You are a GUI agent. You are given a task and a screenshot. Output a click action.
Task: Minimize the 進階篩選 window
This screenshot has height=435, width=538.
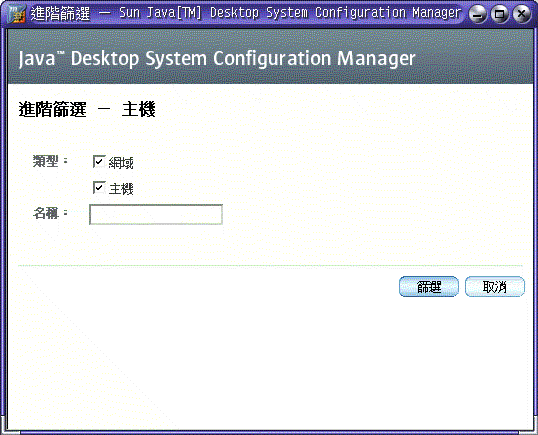point(477,14)
